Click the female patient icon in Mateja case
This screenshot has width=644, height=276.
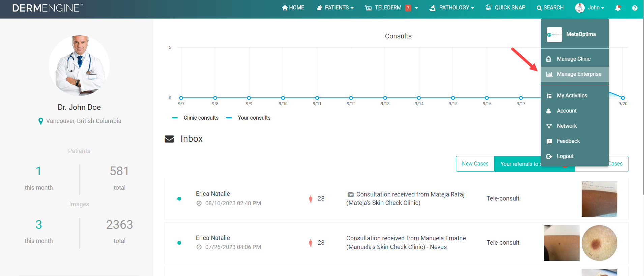[x=311, y=199]
